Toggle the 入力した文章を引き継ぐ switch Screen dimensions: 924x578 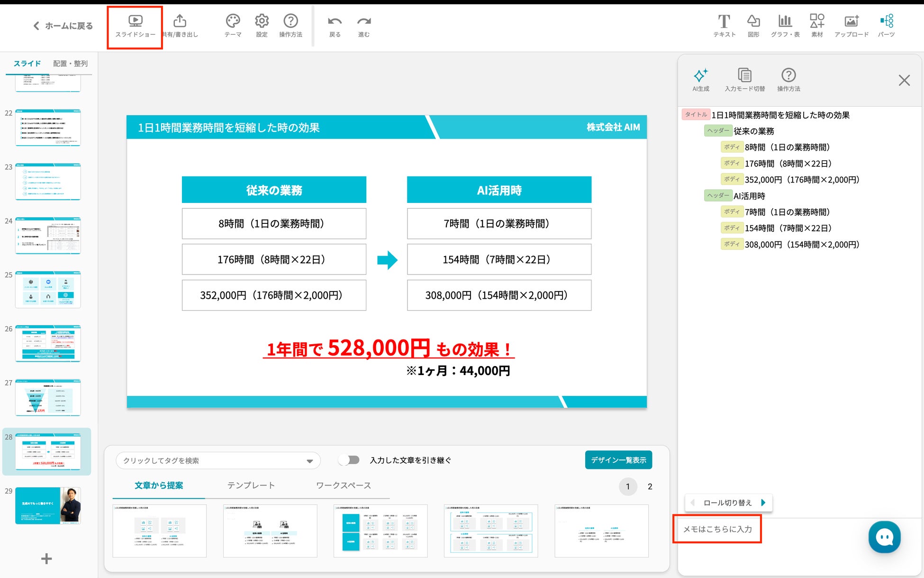(x=349, y=460)
